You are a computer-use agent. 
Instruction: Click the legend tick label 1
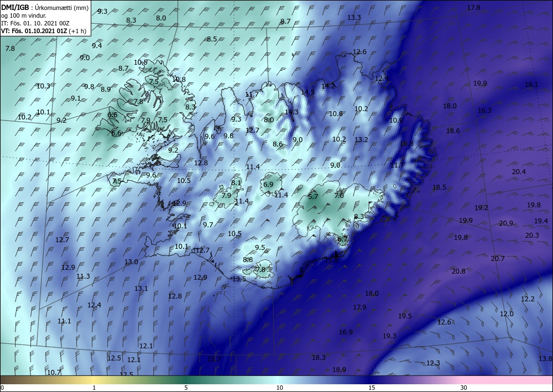click(94, 388)
